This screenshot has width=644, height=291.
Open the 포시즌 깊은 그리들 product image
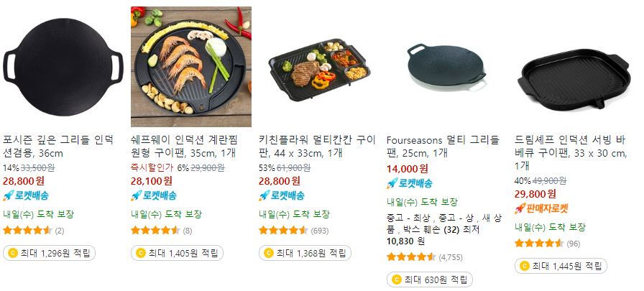pos(63,67)
